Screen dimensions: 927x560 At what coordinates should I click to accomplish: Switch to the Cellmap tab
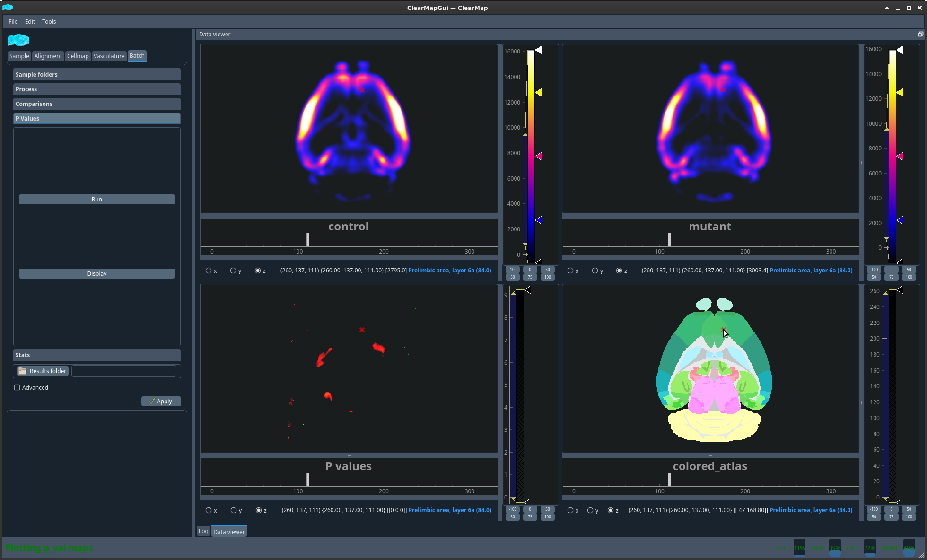click(x=78, y=56)
